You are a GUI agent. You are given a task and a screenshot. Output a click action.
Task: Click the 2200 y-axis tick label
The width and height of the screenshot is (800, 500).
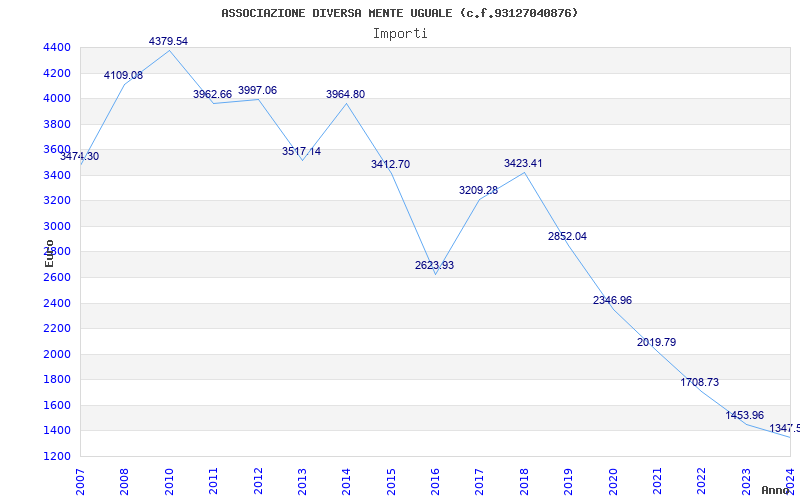tap(57, 329)
